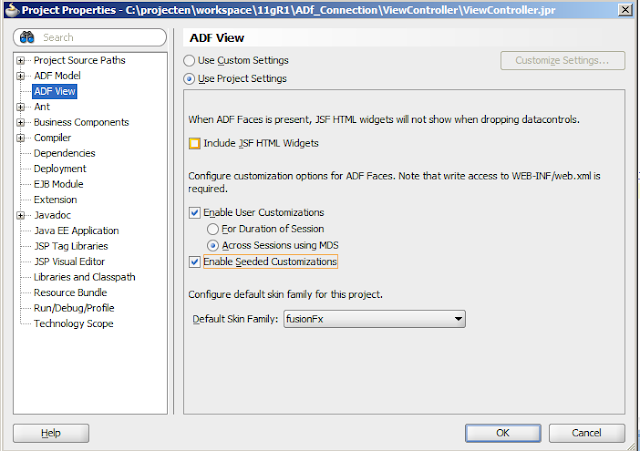
Task: Expand the Business Components tree node
Action: [x=22, y=122]
